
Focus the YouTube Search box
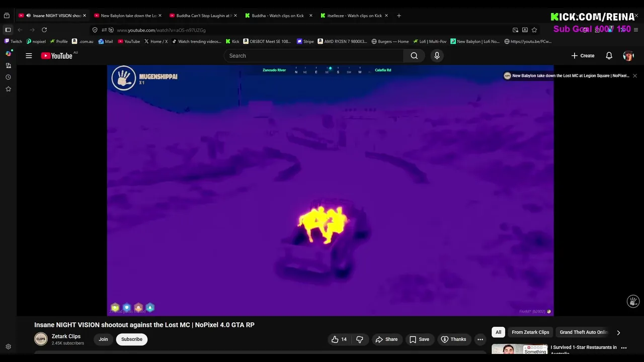tap(313, 56)
